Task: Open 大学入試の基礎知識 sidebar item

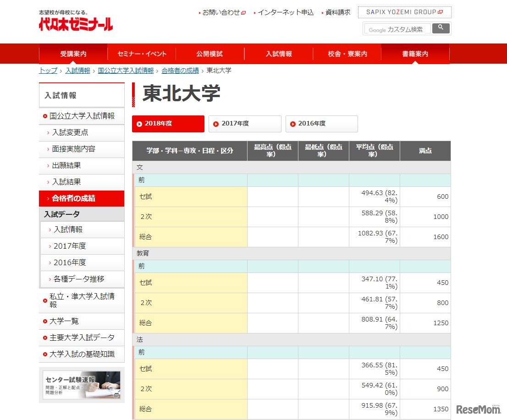Action: 82,354
